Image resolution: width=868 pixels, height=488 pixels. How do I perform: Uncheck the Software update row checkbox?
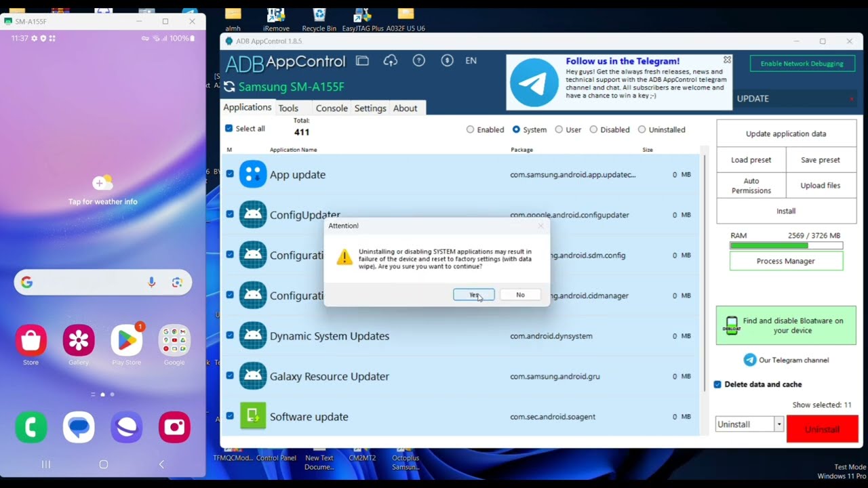(x=230, y=416)
